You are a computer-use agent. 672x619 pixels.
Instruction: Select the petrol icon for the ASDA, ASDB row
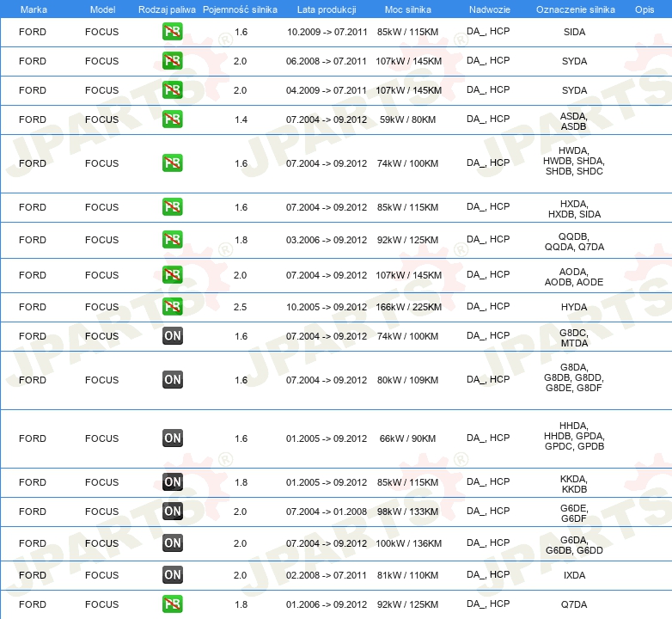pyautogui.click(x=172, y=120)
